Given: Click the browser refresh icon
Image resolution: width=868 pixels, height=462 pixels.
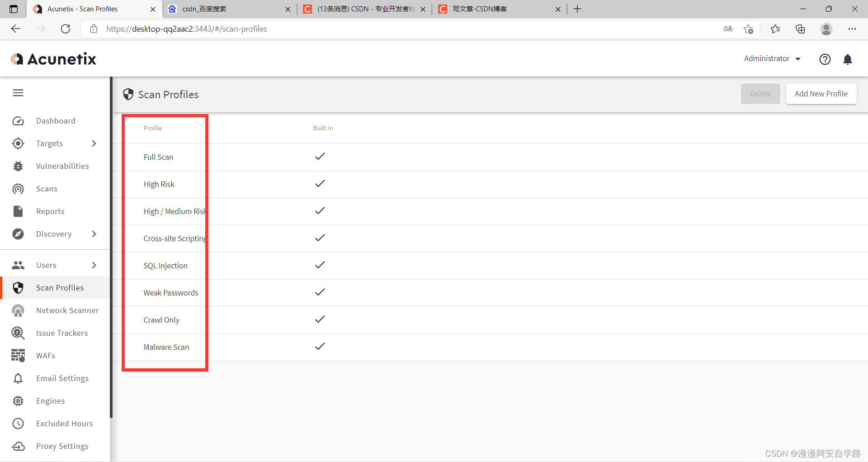Looking at the screenshot, I should tap(66, 29).
